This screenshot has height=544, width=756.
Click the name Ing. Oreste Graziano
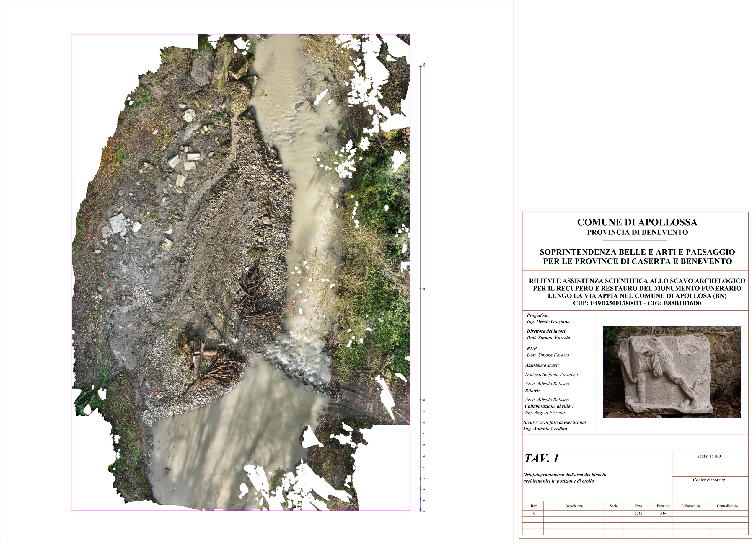[x=548, y=322]
